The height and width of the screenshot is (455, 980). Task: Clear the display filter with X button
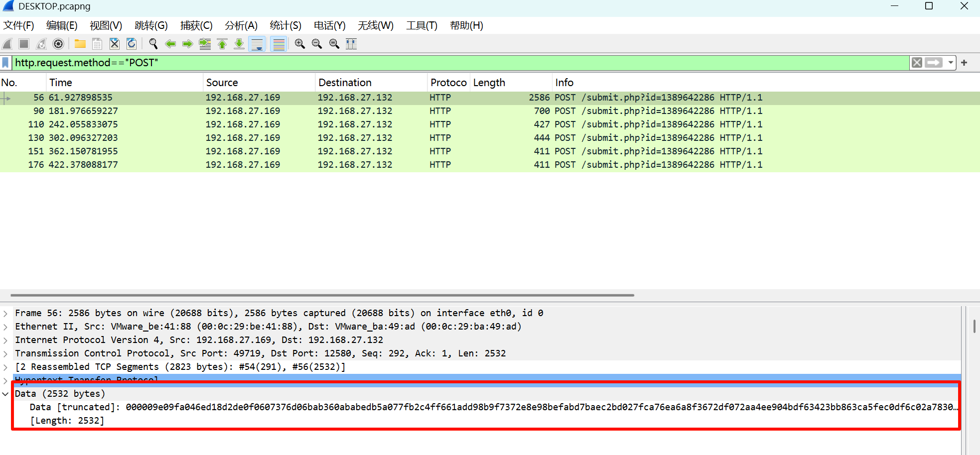tap(916, 63)
